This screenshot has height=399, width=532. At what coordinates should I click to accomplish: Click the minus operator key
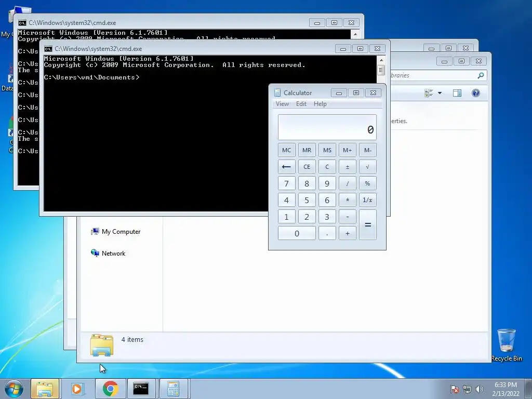click(x=348, y=217)
